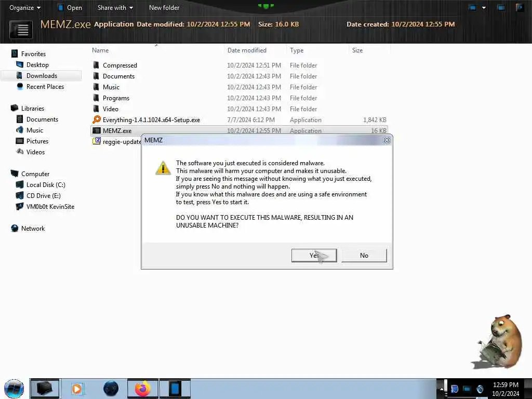Open Desktop in Favorites
Screen dimensions: 532x399
click(37, 65)
